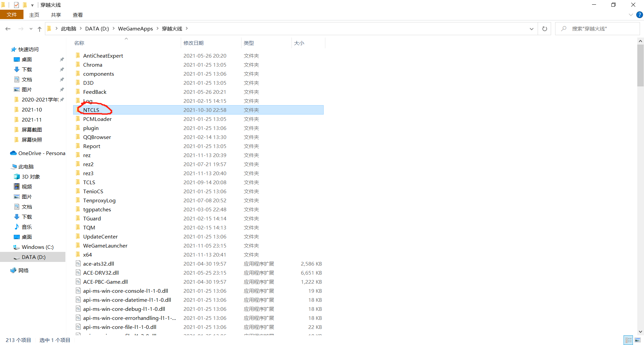Click the Back navigation arrow
Viewport: 644px width, 345px height.
coord(8,29)
